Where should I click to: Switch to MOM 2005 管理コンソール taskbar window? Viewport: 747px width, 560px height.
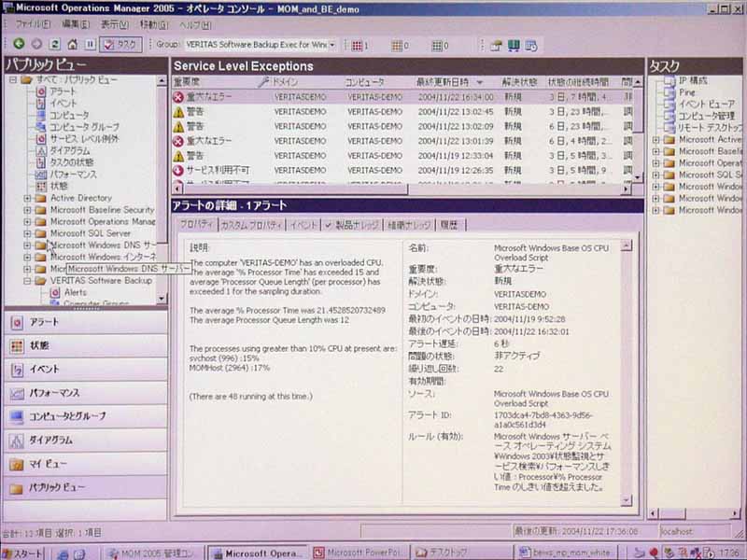[x=151, y=553]
